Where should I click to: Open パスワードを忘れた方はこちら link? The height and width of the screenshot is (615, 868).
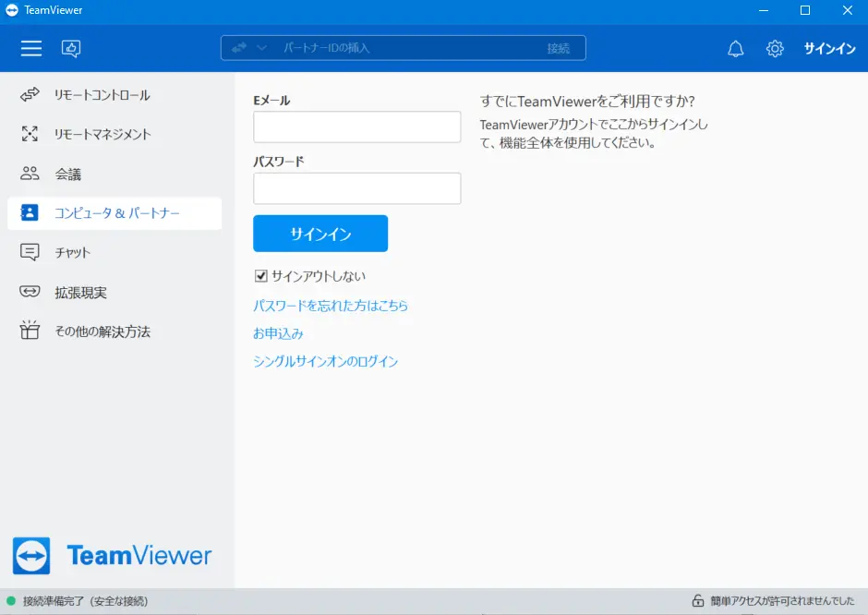(x=331, y=306)
